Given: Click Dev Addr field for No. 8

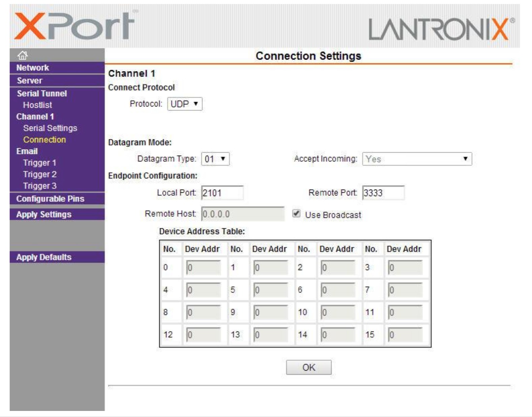Looking at the screenshot, I should (x=204, y=313).
